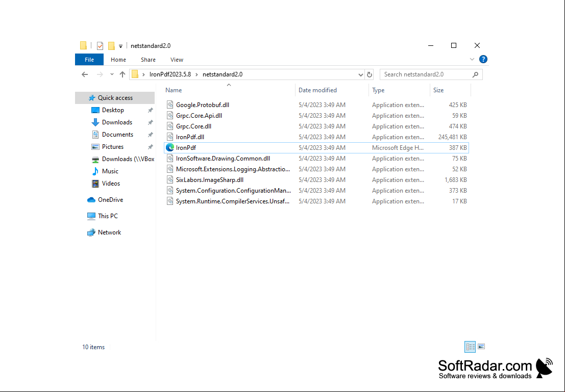Screen dimensions: 565x392
Task: Open Music in the navigation pane
Action: (x=110, y=171)
